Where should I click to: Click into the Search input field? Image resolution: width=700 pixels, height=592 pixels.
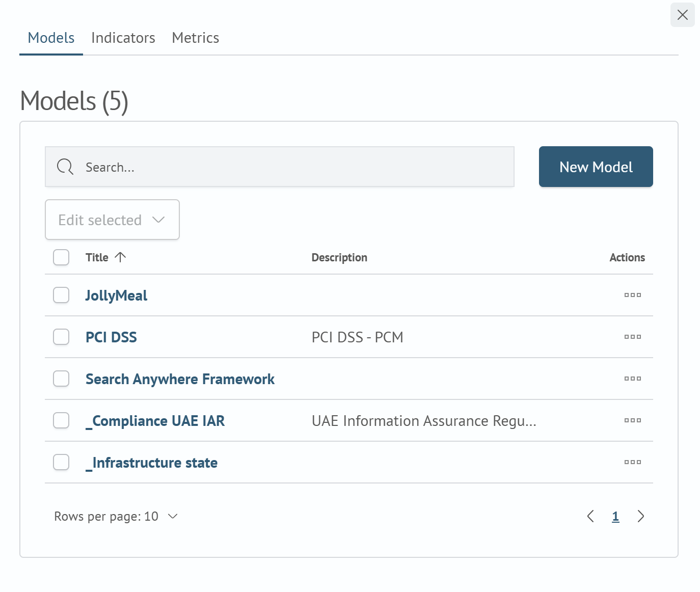point(295,167)
